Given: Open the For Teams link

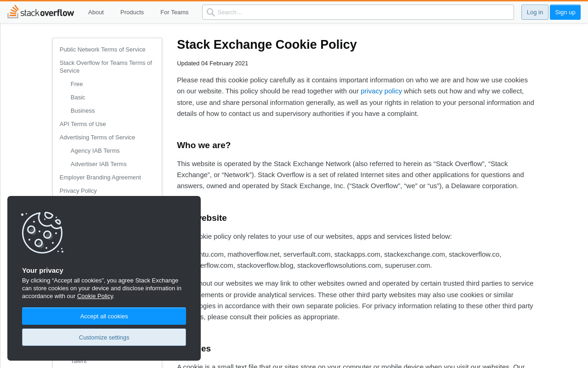Looking at the screenshot, I should click(174, 12).
